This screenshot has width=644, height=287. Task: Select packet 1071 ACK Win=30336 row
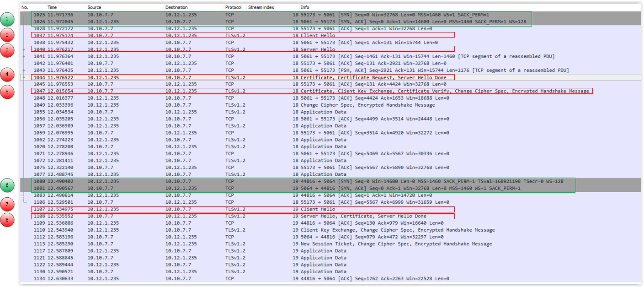[330, 153]
